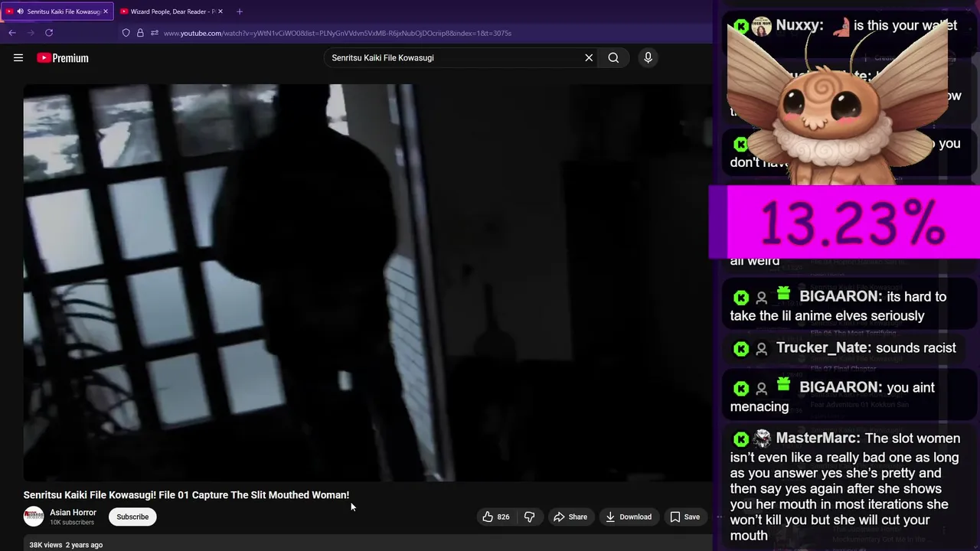Clear the search text with the X icon
980x551 pixels.
coord(589,57)
